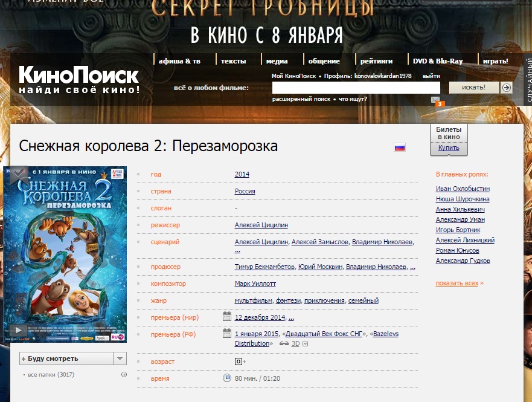The image size is (532, 402).
Task: Open producer Тимур Бекмамбетов link
Action: coord(264,267)
